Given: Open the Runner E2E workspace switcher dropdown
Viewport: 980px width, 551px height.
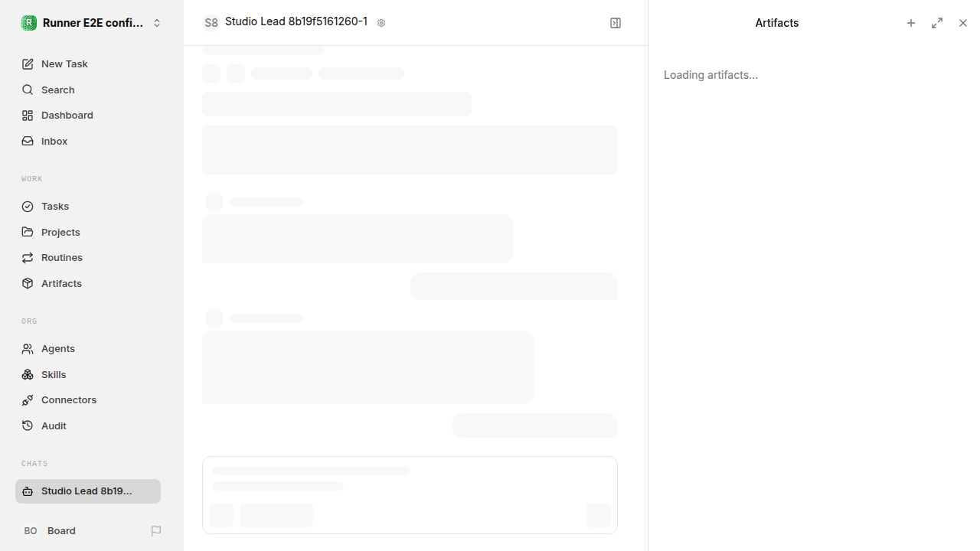Looking at the screenshot, I should (91, 23).
